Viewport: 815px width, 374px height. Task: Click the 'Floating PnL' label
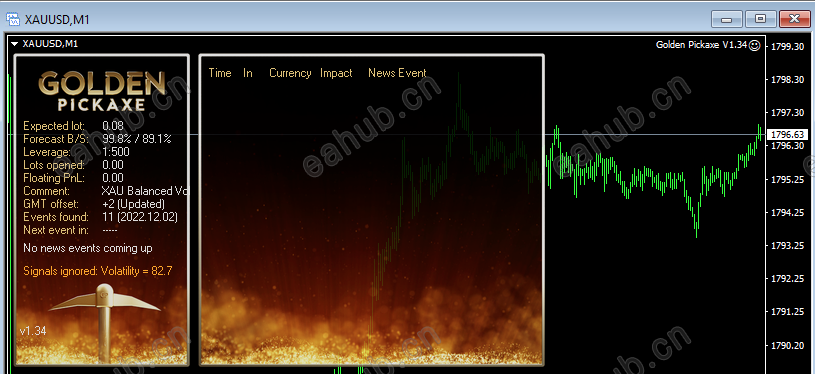tap(54, 178)
